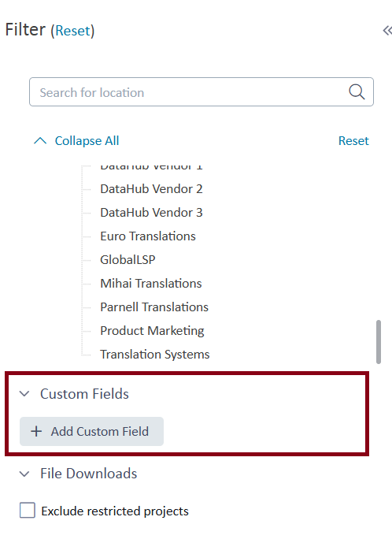
Task: Select Mihai Translations location
Action: click(x=150, y=283)
